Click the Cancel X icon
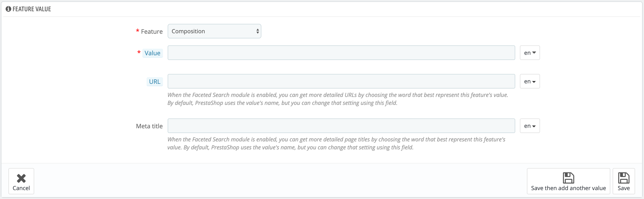The width and height of the screenshot is (644, 199). [21, 178]
